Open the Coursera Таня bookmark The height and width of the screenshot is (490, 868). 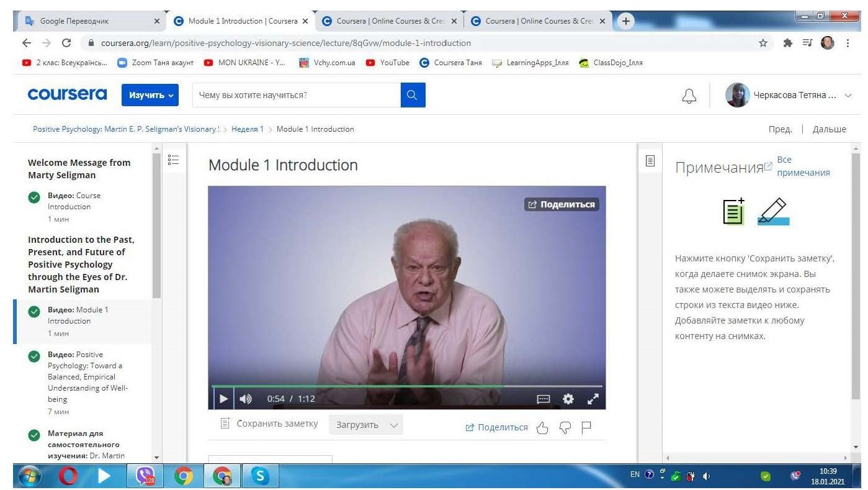tap(451, 63)
